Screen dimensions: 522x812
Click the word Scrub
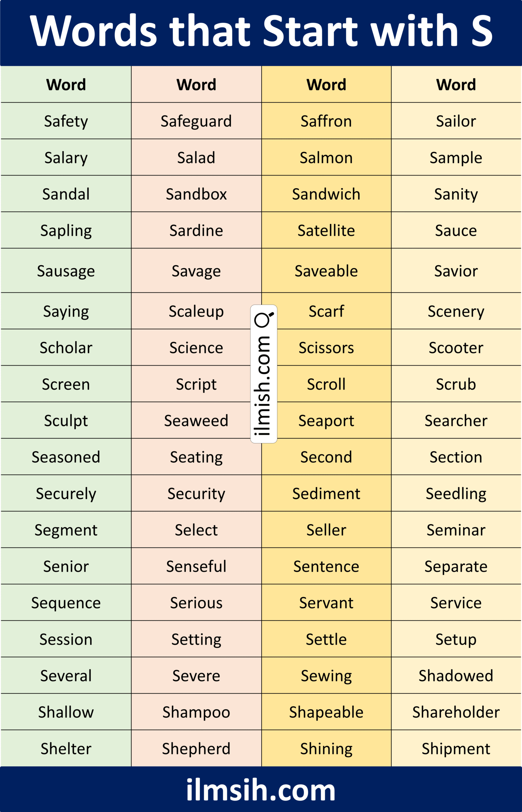[456, 384]
